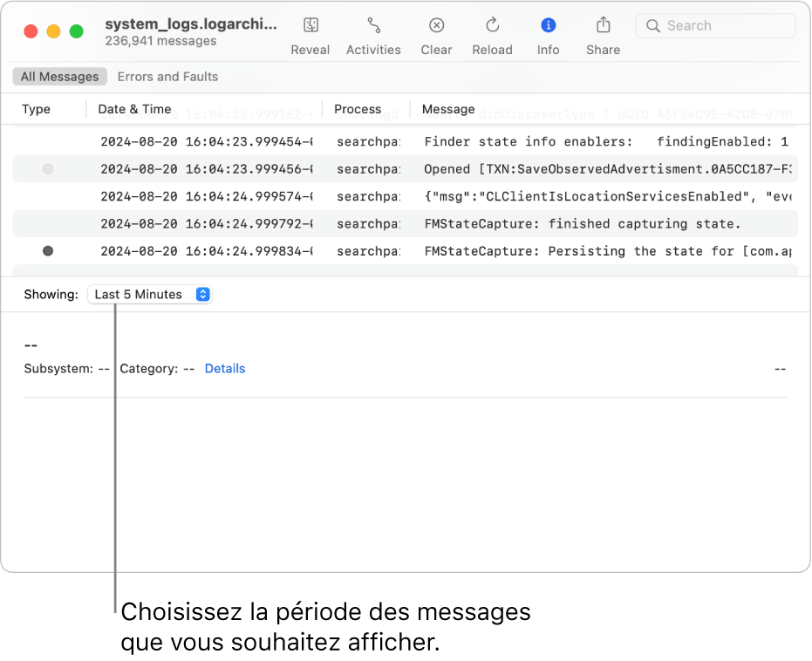Reload messages using the Reload icon
Screen dimensions: 812x661
[493, 24]
